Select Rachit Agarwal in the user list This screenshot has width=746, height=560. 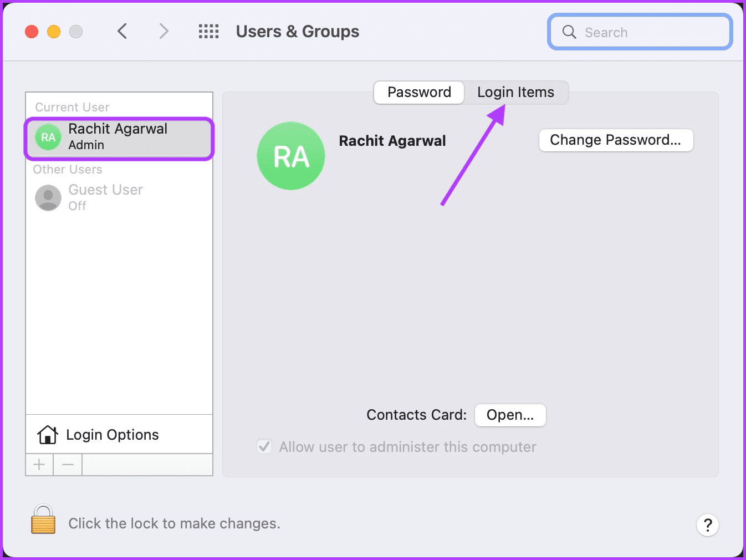click(119, 138)
